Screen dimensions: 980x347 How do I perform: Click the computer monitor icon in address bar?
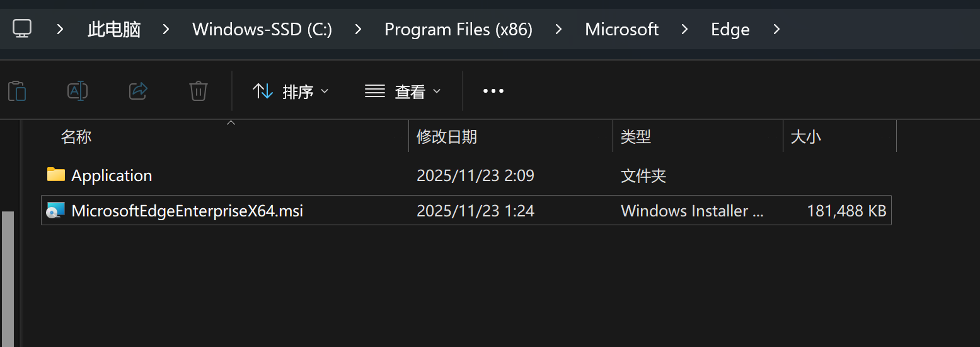pos(22,29)
